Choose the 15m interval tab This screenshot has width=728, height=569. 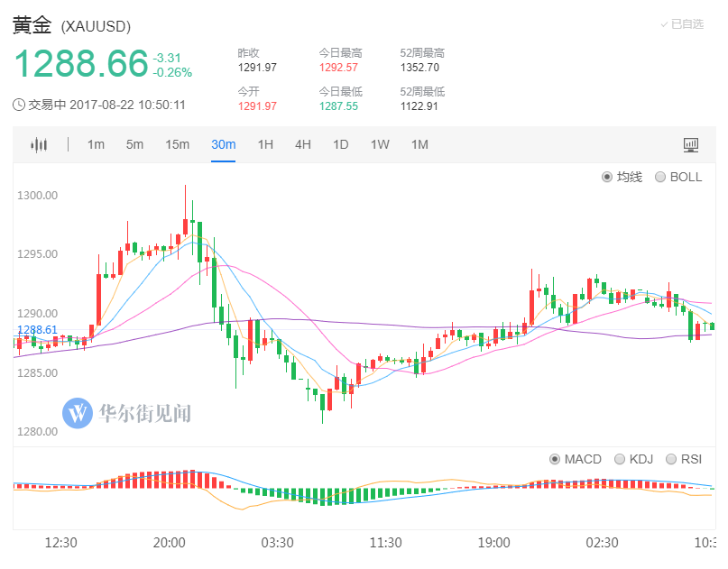pyautogui.click(x=178, y=145)
